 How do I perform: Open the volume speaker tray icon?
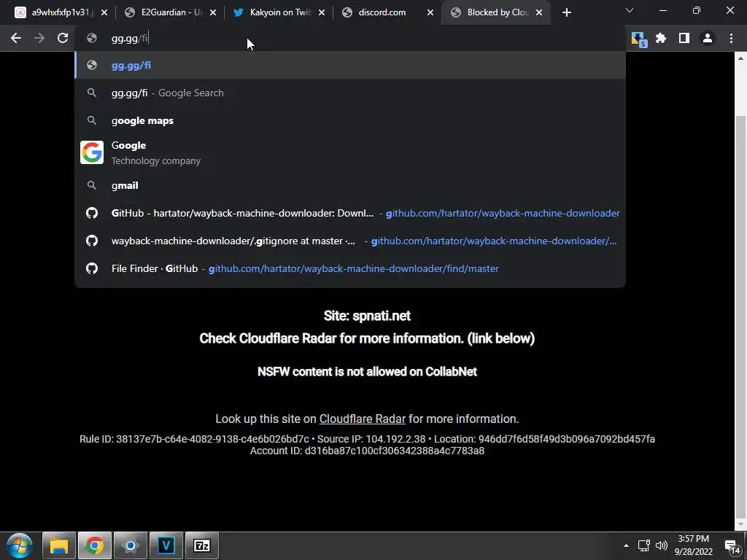(x=661, y=545)
